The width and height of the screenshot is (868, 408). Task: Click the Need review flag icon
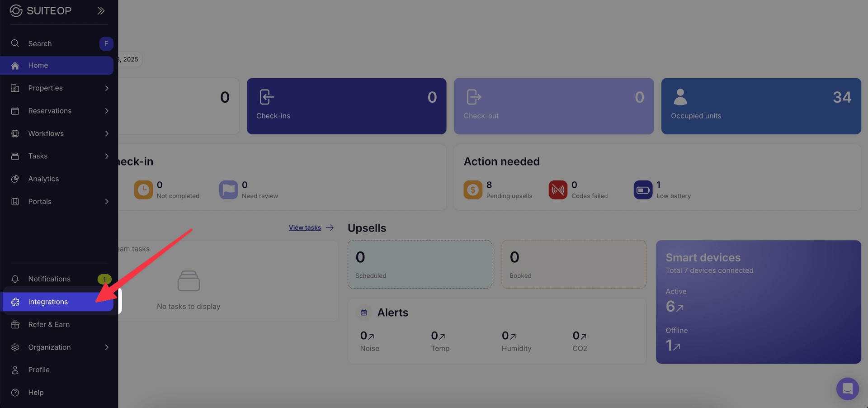228,190
